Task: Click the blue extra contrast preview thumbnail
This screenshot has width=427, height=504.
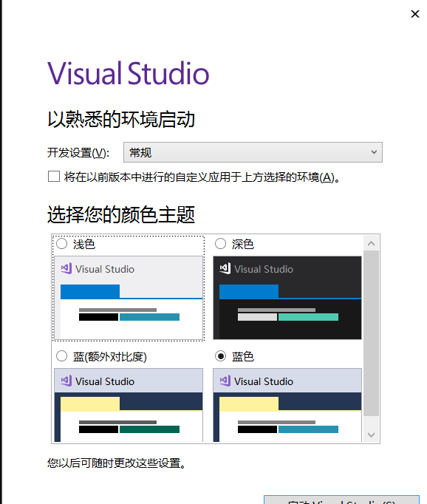Action: 129,405
